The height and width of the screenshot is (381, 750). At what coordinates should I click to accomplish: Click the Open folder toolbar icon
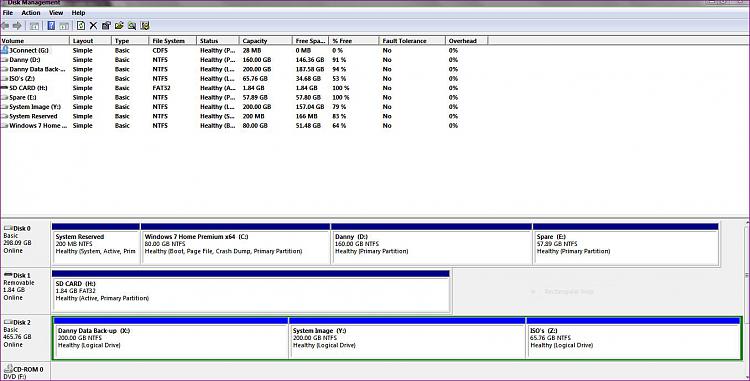click(119, 26)
